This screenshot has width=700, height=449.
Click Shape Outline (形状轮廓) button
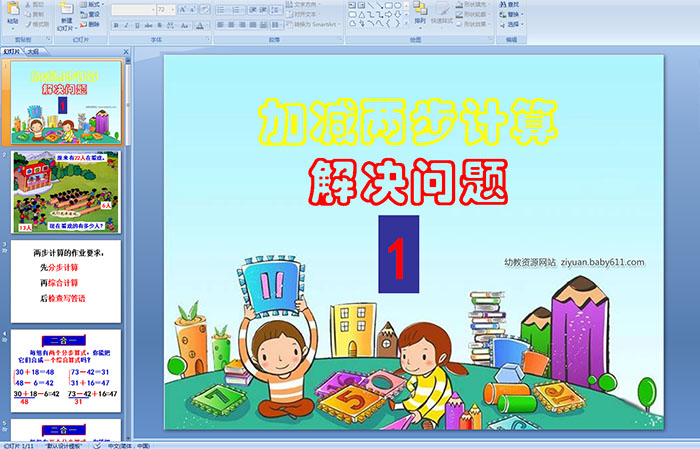474,14
